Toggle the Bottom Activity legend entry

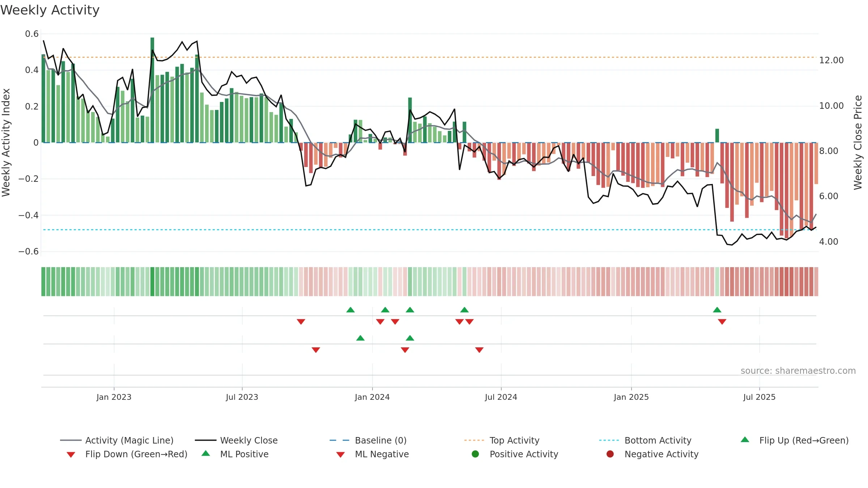[645, 440]
